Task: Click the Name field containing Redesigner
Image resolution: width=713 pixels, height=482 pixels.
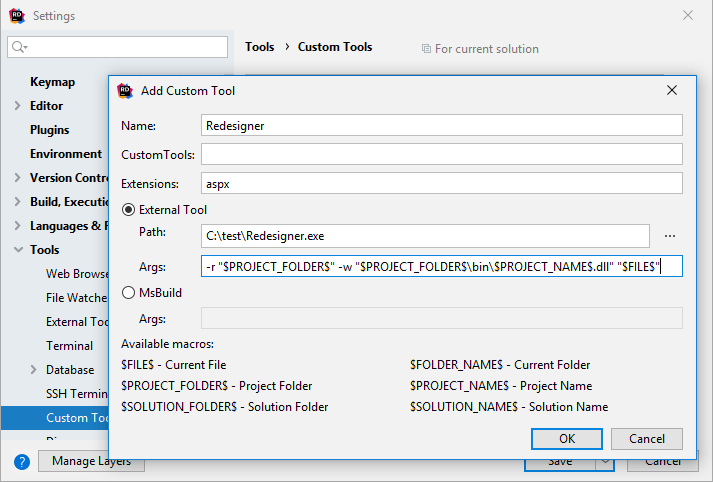Action: [x=442, y=125]
